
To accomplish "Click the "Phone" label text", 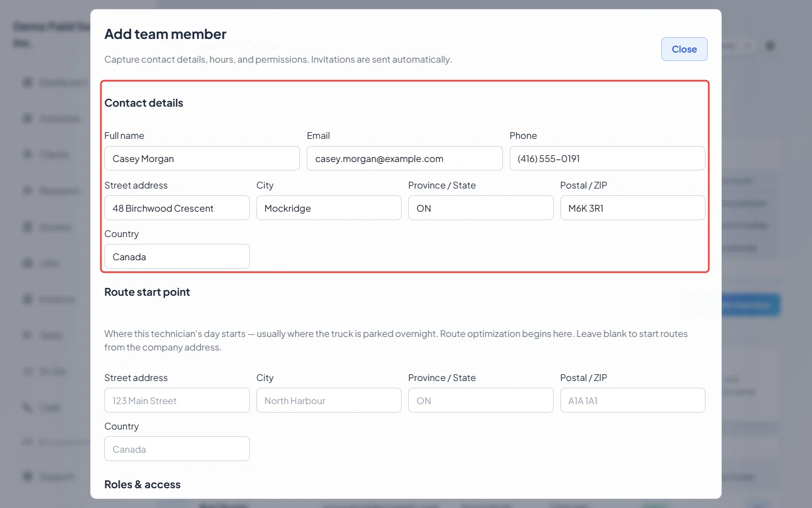I will 523,135.
